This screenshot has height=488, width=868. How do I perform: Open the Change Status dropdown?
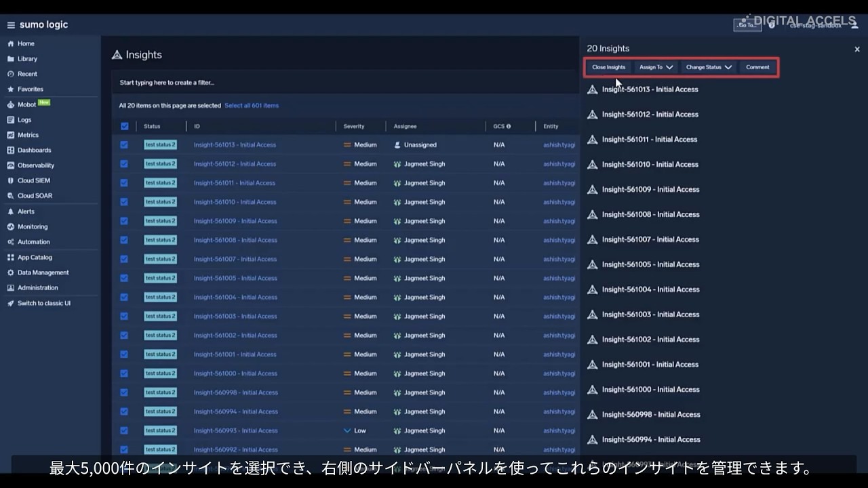click(x=709, y=67)
